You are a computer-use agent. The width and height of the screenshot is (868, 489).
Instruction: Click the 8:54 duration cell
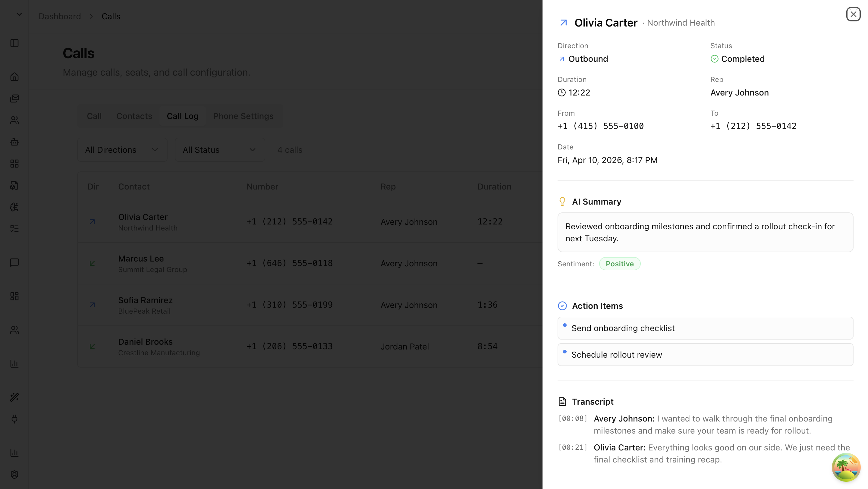click(x=487, y=346)
